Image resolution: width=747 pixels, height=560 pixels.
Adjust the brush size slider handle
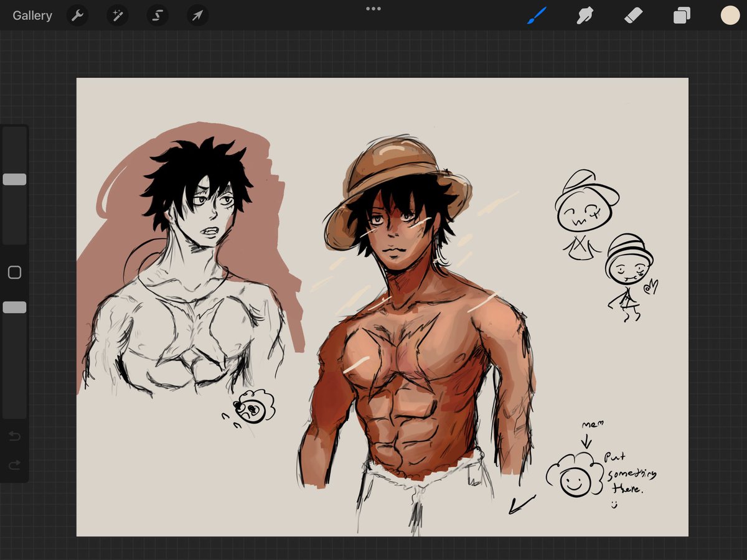click(14, 179)
